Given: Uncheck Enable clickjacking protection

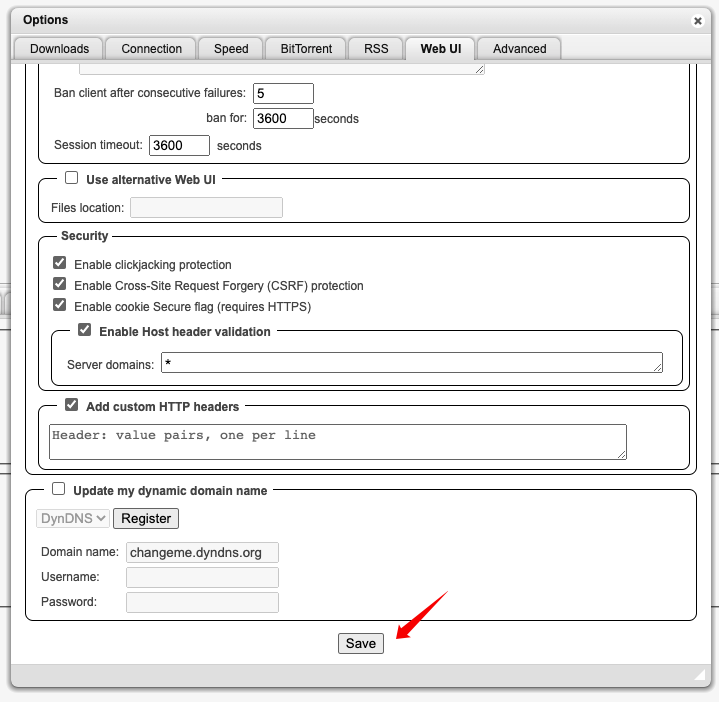Looking at the screenshot, I should coord(60,263).
